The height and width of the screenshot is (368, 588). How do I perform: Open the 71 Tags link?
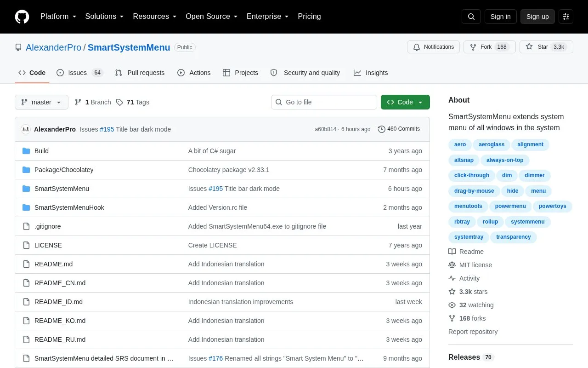[133, 102]
